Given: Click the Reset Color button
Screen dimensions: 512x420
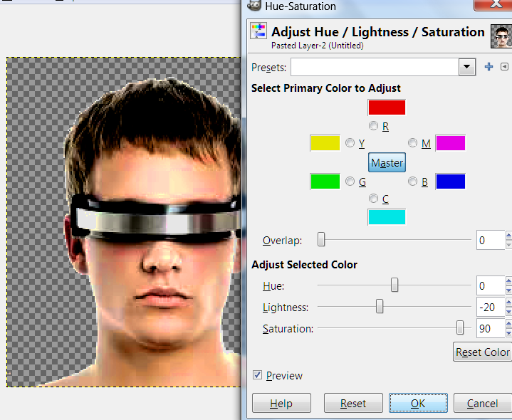Looking at the screenshot, I should point(482,352).
